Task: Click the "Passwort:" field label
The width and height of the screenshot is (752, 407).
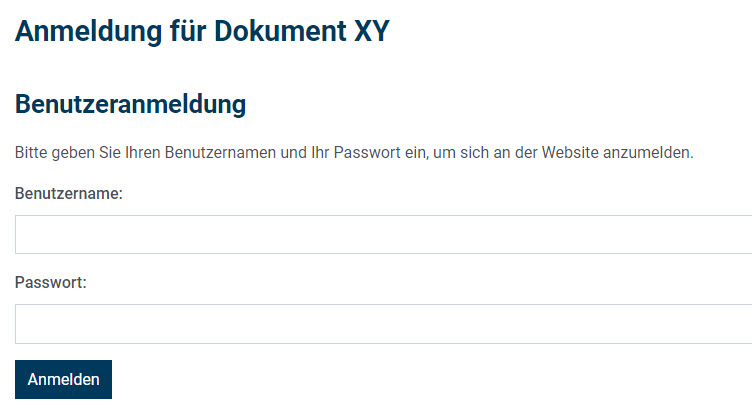Action: coord(51,282)
